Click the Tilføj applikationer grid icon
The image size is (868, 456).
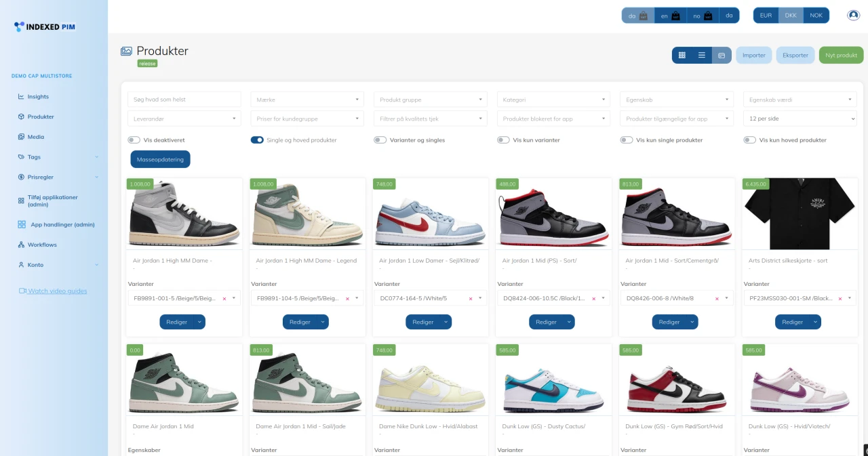point(21,201)
